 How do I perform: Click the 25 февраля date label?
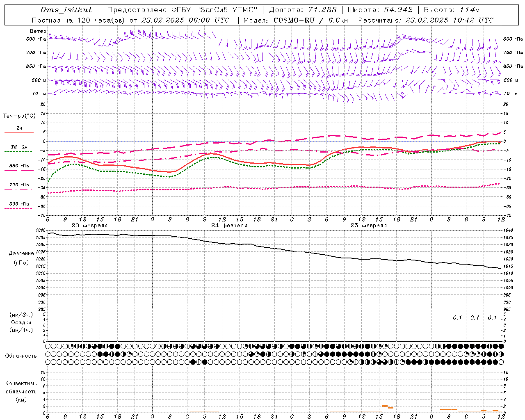tap(368, 226)
